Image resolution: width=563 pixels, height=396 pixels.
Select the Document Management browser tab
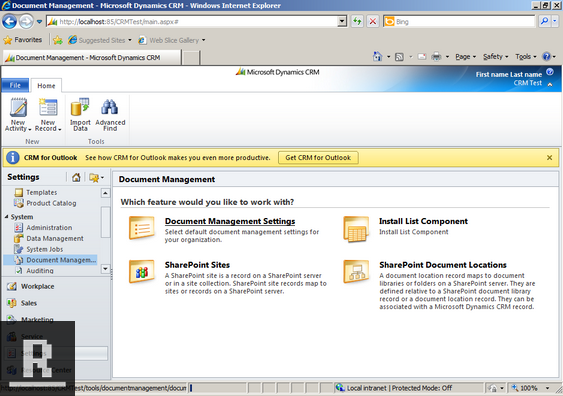(92, 58)
